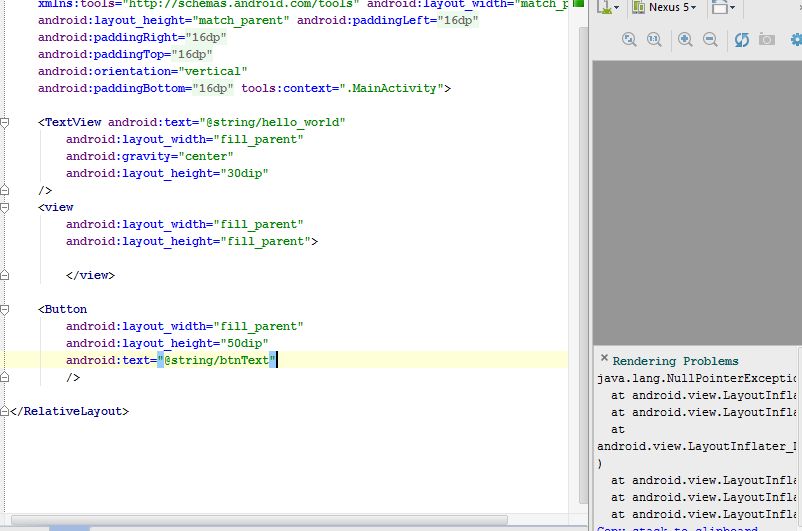Click the 'Rendering Problems' heading
Image resolution: width=802 pixels, height=531 pixels.
pyautogui.click(x=675, y=361)
